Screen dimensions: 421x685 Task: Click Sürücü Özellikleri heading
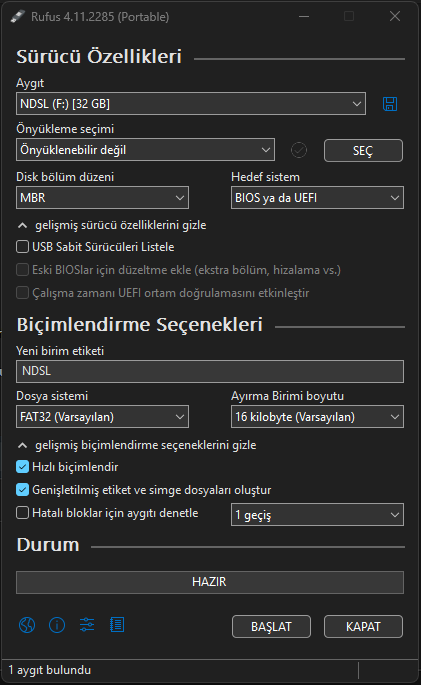pos(99,57)
